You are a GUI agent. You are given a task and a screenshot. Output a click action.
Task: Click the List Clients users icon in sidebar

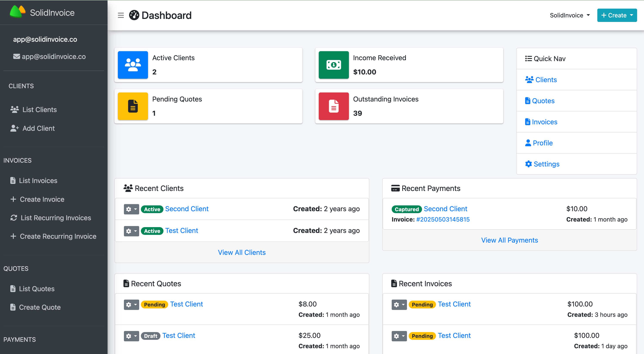coord(14,109)
